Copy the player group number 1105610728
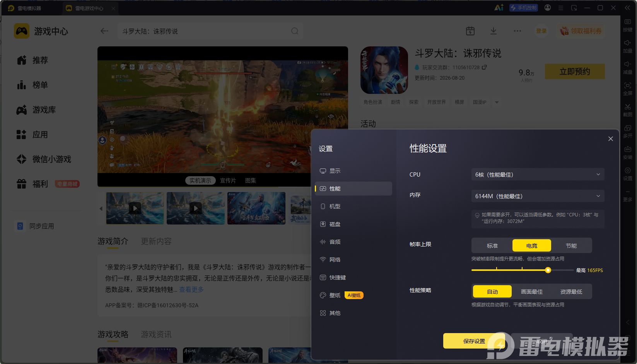Image resolution: width=637 pixels, height=364 pixels. point(484,67)
